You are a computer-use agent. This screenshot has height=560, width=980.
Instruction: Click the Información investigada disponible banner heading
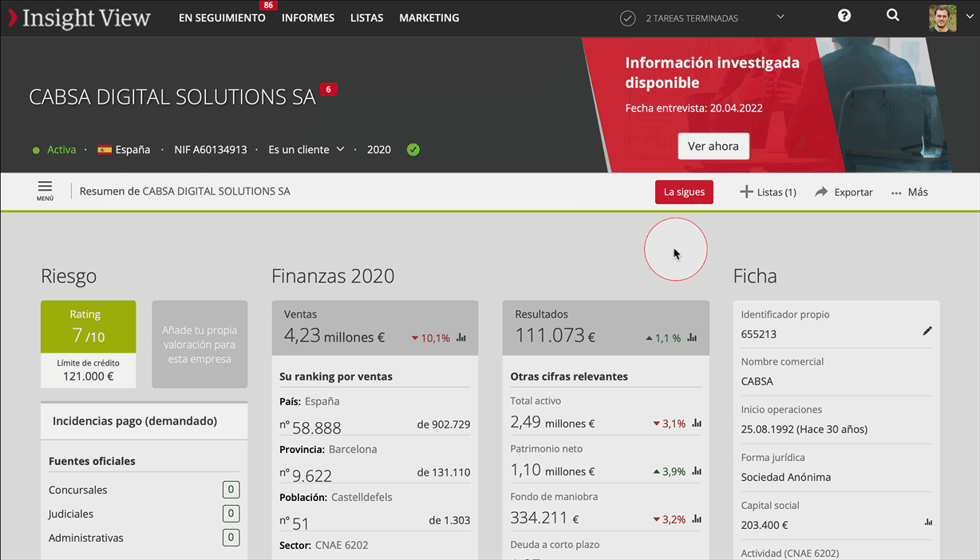tap(712, 73)
